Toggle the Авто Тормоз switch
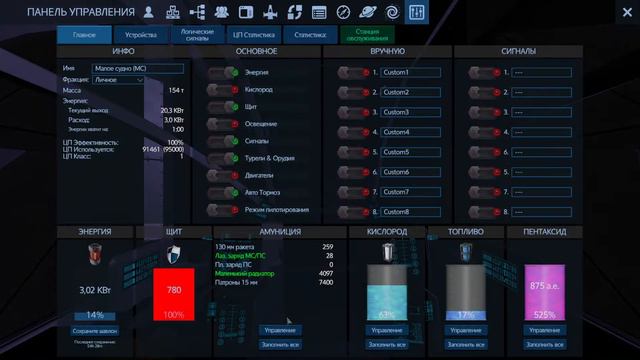The image size is (640, 360). tap(222, 193)
